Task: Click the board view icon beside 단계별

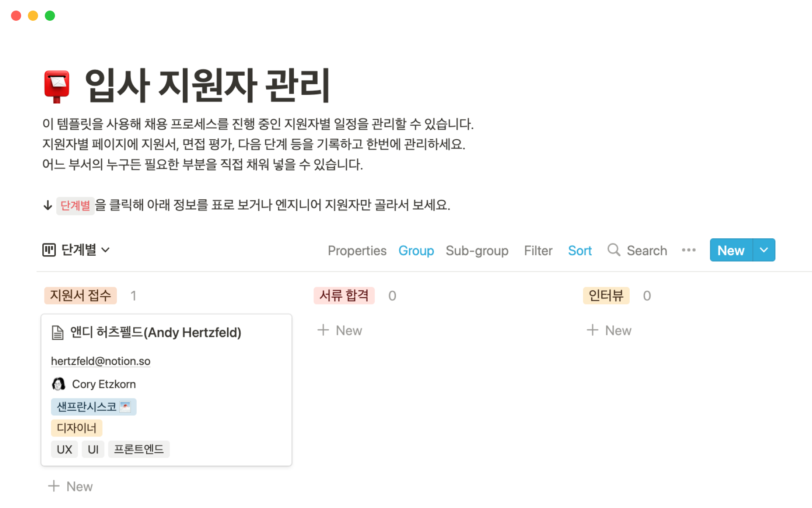Action: [x=49, y=250]
